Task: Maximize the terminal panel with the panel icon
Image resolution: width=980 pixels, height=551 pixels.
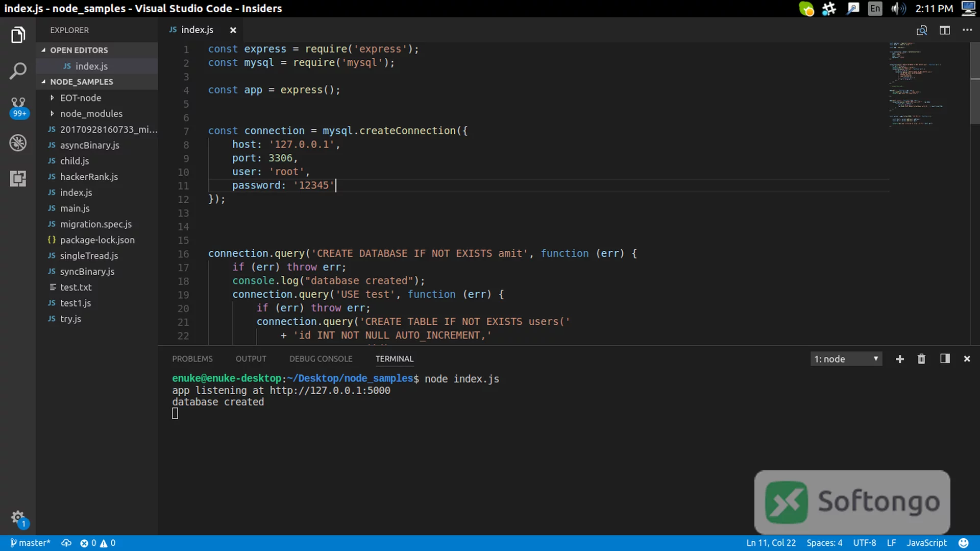Action: coord(945,358)
